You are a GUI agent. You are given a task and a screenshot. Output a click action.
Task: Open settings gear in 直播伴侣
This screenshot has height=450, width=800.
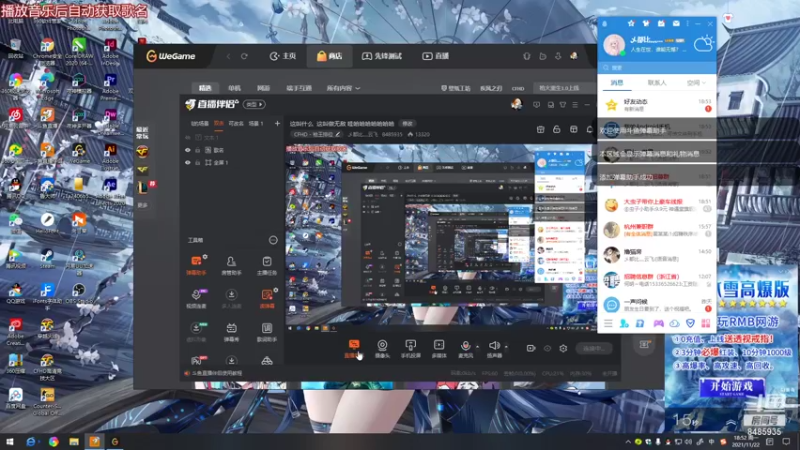click(x=563, y=348)
